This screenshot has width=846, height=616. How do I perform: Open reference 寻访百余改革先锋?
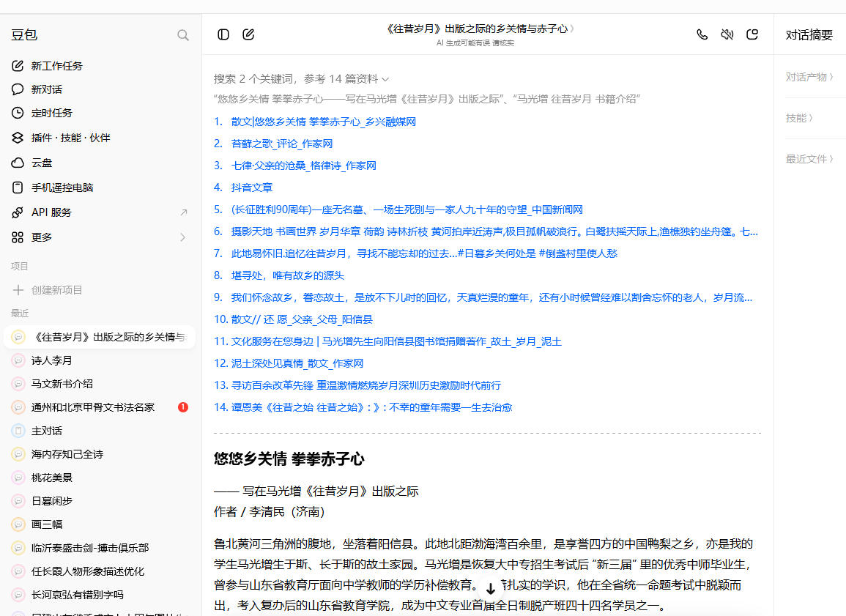[x=366, y=385]
